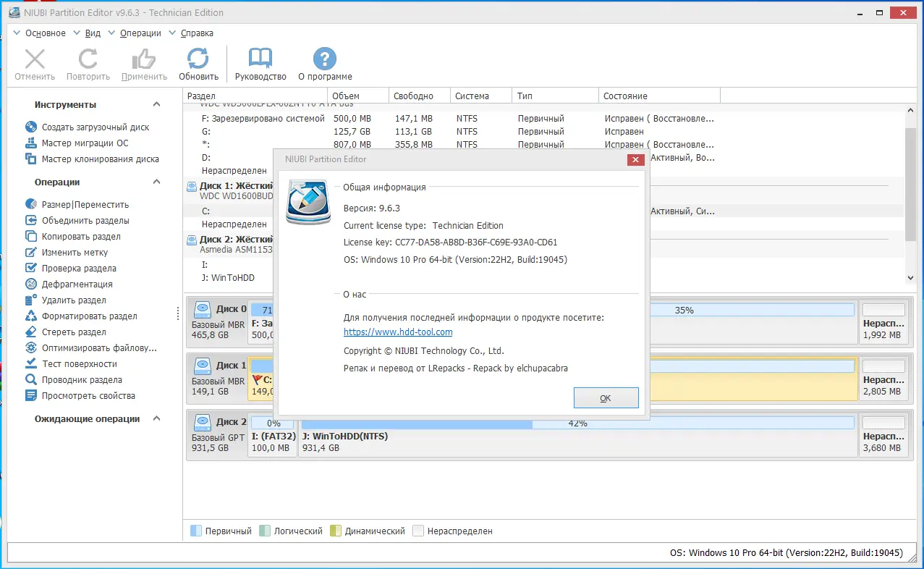Image resolution: width=924 pixels, height=569 pixels.
Task: Choose Размер|Переместить operation
Action: click(x=77, y=204)
